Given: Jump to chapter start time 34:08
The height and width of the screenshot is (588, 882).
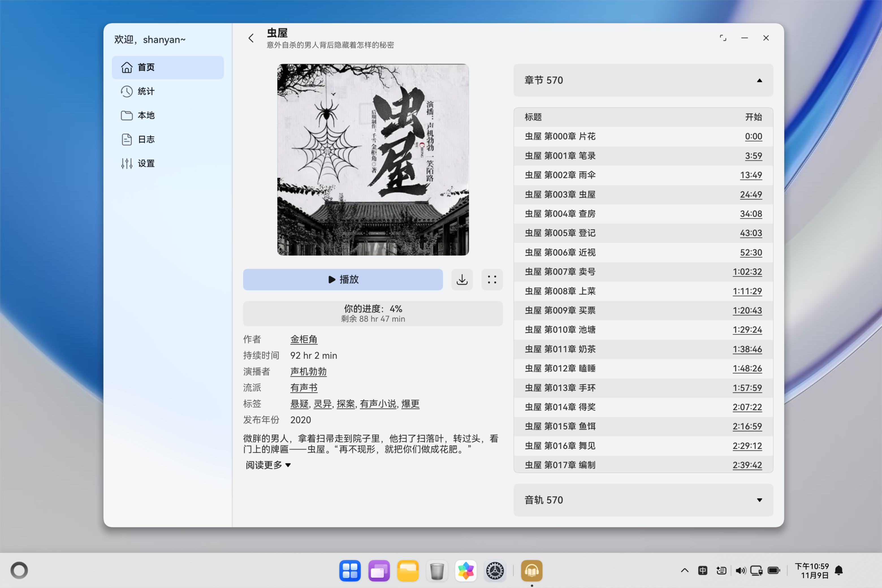Looking at the screenshot, I should click(751, 214).
